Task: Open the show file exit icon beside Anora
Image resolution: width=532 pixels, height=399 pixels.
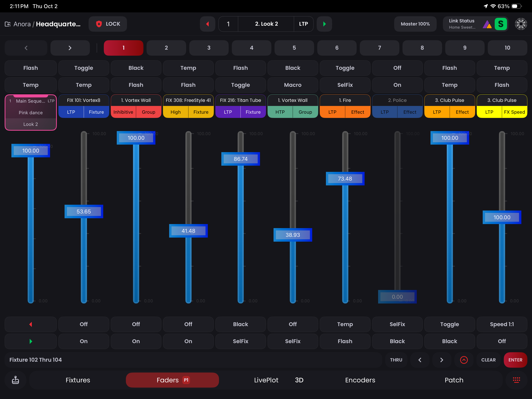Action: tap(8, 24)
